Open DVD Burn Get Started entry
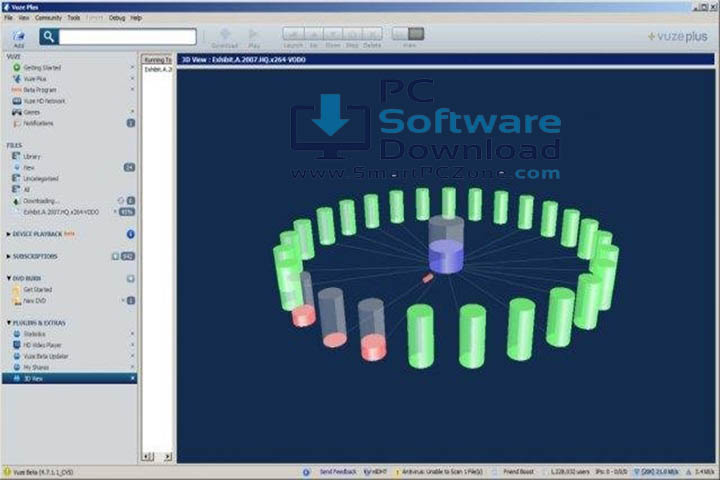 [x=38, y=290]
